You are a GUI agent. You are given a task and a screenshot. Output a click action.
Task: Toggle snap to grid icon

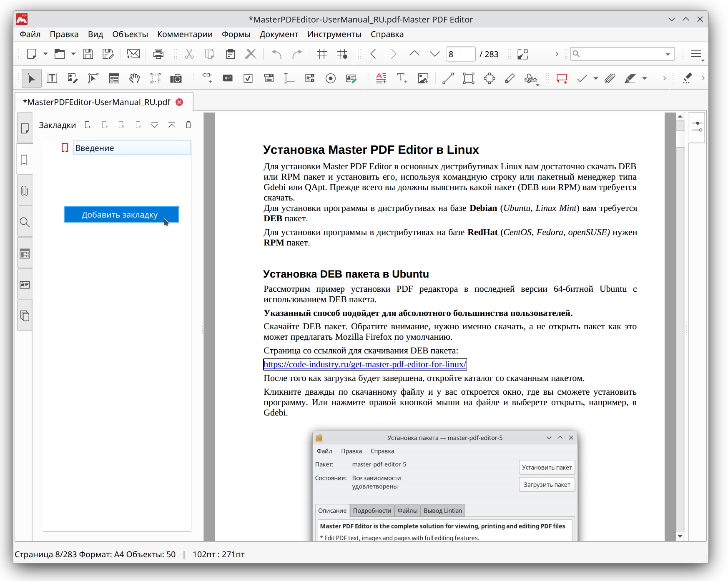click(x=342, y=54)
